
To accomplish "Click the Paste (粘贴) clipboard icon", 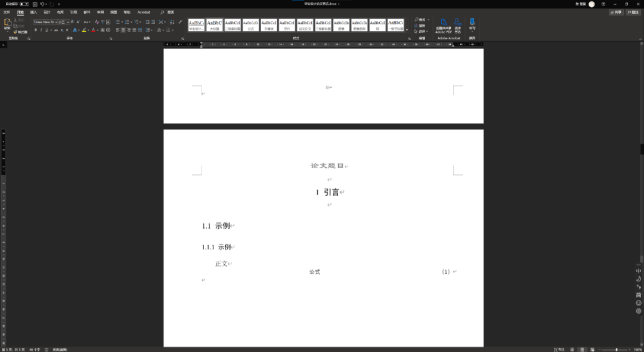I will point(7,21).
